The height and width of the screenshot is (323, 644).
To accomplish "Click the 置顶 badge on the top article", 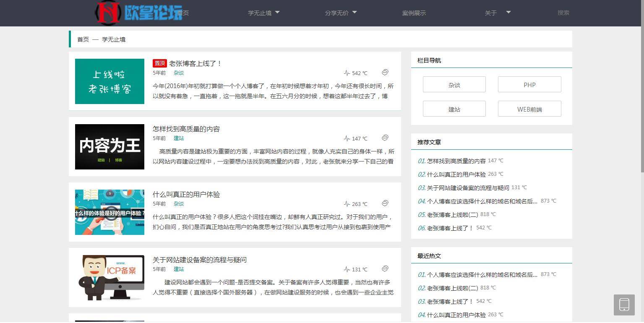I will (159, 63).
